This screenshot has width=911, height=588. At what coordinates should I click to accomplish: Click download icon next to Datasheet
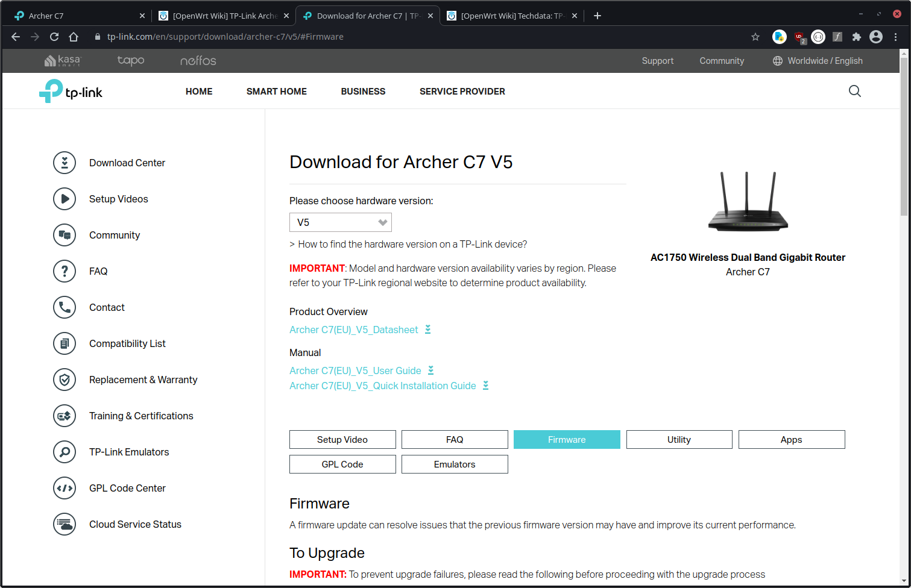tap(427, 330)
